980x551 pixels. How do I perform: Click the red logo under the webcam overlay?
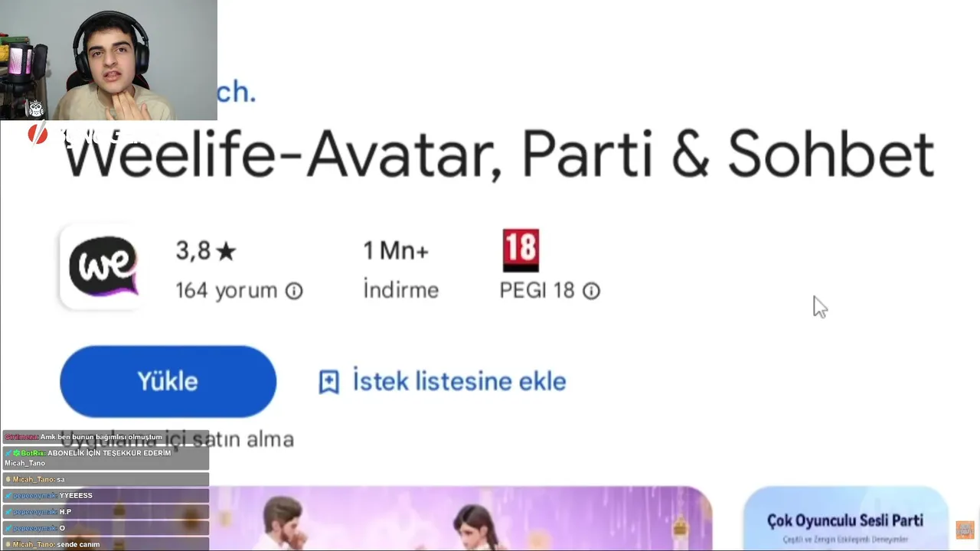[x=38, y=135]
